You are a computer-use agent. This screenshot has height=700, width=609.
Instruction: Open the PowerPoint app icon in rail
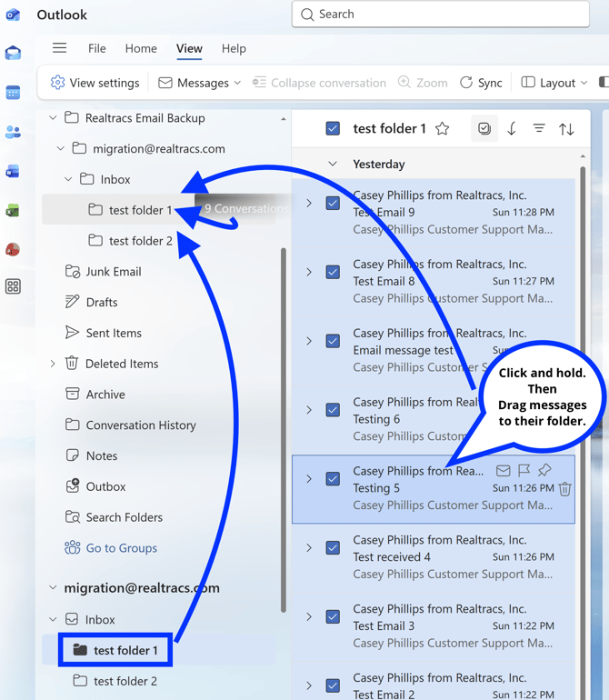[x=13, y=249]
